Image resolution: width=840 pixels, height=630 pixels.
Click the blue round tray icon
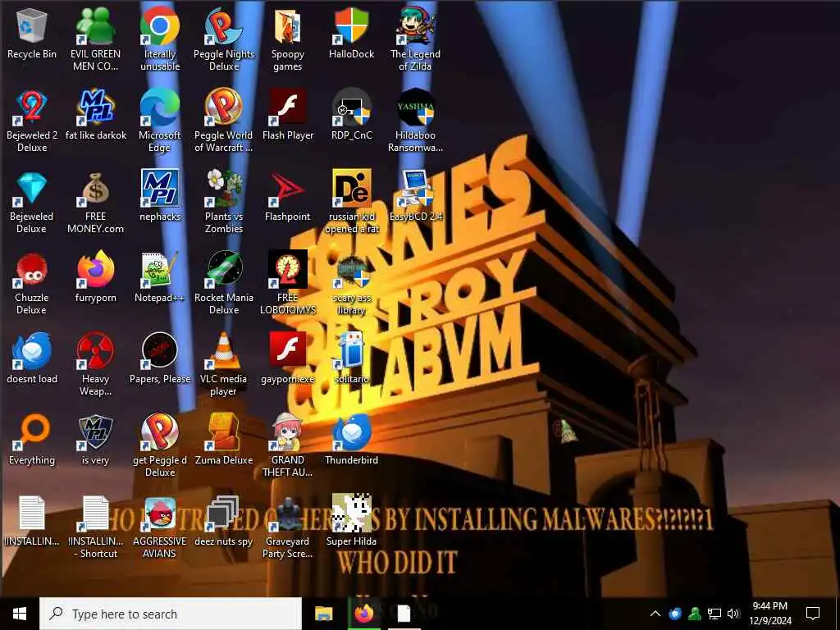[675, 614]
